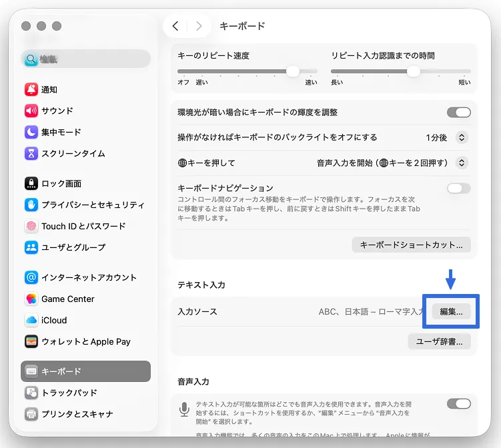The height and width of the screenshot is (448, 501).
Task: Go forward with the right chevron
Action: pos(199,26)
